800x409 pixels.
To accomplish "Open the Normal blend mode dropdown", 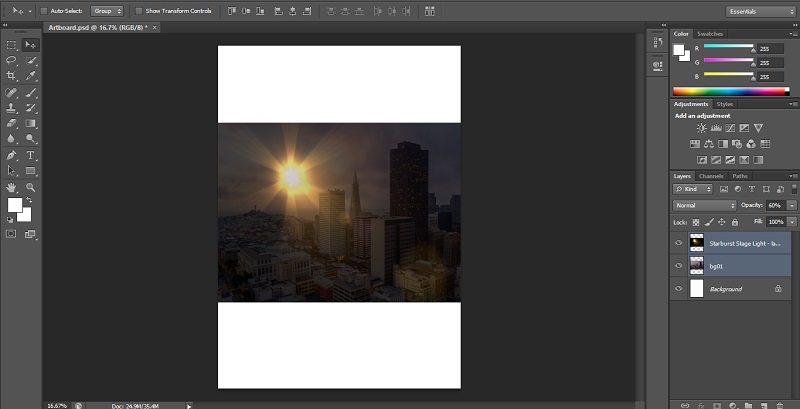I will coord(705,206).
